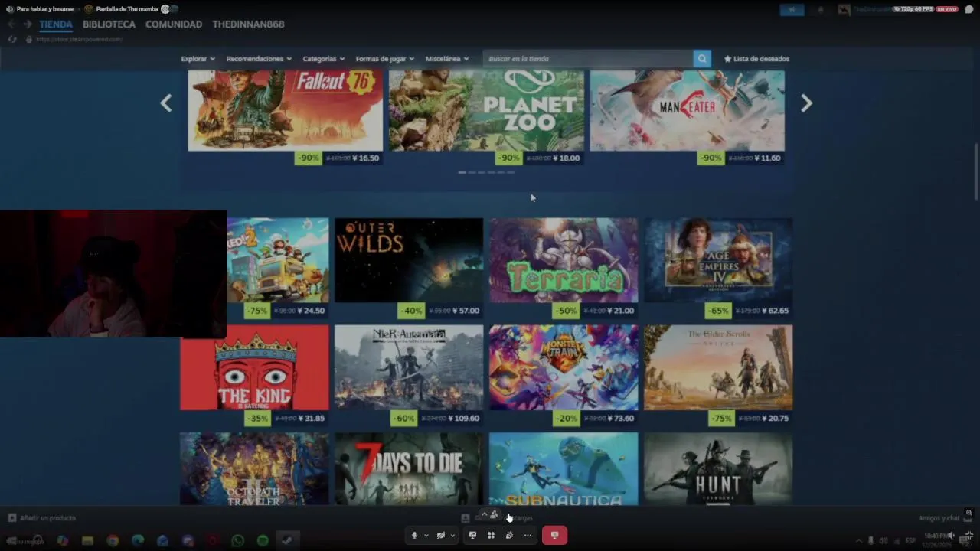Open File Explorer from the taskbar
This screenshot has height=551, width=980.
(x=87, y=541)
